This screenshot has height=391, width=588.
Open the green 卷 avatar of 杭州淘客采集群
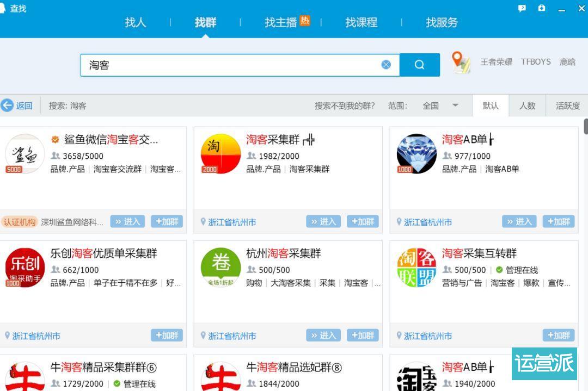point(220,268)
